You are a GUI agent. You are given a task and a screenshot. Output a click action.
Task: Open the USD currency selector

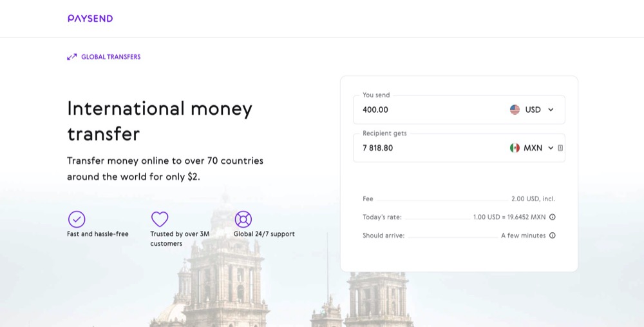click(532, 110)
